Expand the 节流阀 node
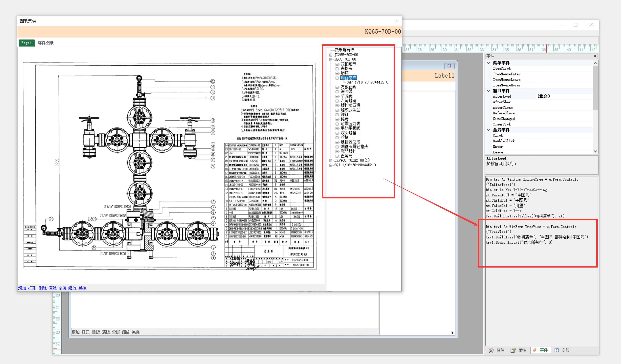 (337, 96)
